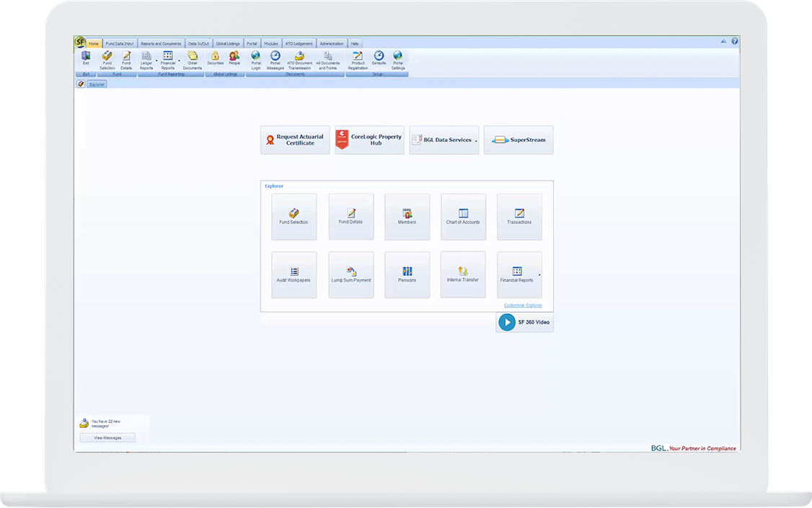Open the Members tile in Explorer
The image size is (812, 508).
click(407, 216)
